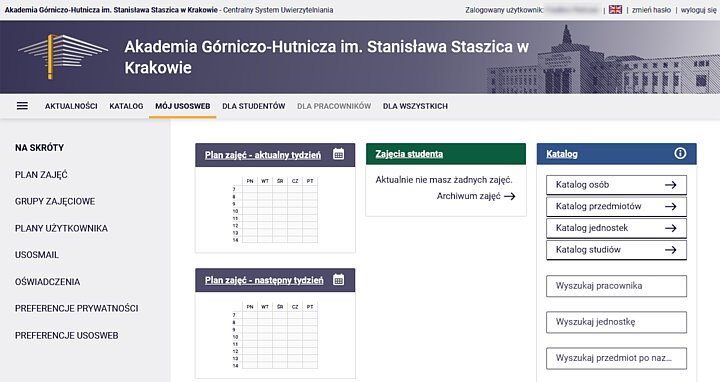This screenshot has height=382, width=720.
Task: Click the current week timetable thumbnail
Action: [275, 210]
